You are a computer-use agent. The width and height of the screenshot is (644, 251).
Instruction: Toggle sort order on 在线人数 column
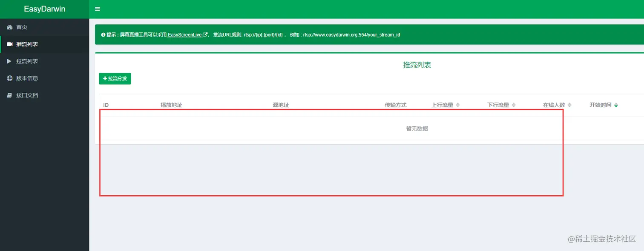point(569,105)
